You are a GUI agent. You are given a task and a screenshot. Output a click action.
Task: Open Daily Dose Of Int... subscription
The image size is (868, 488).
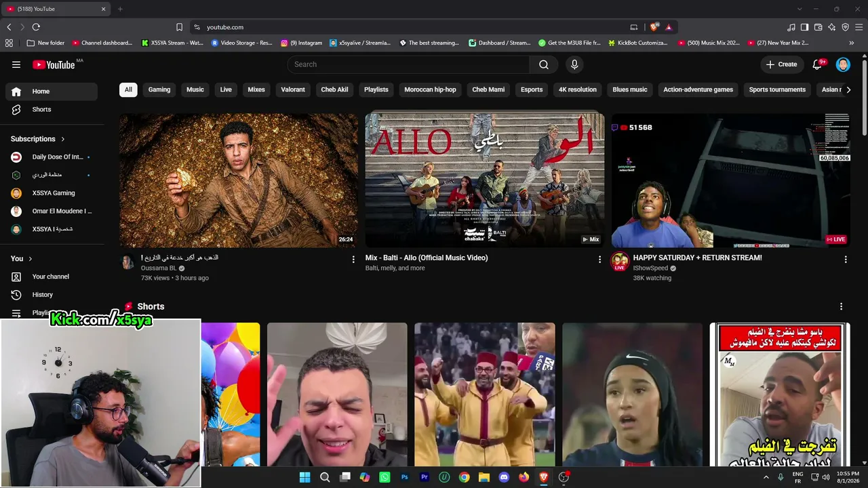(x=52, y=157)
